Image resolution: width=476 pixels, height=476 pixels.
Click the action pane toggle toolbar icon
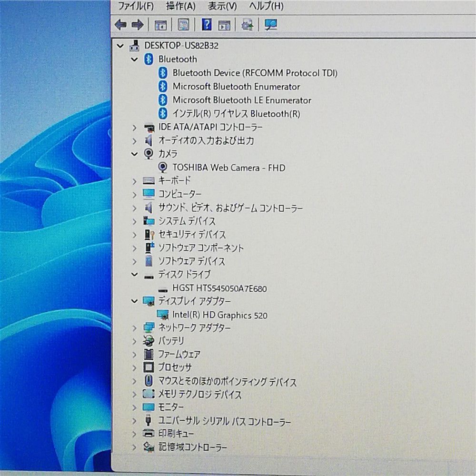(224, 25)
